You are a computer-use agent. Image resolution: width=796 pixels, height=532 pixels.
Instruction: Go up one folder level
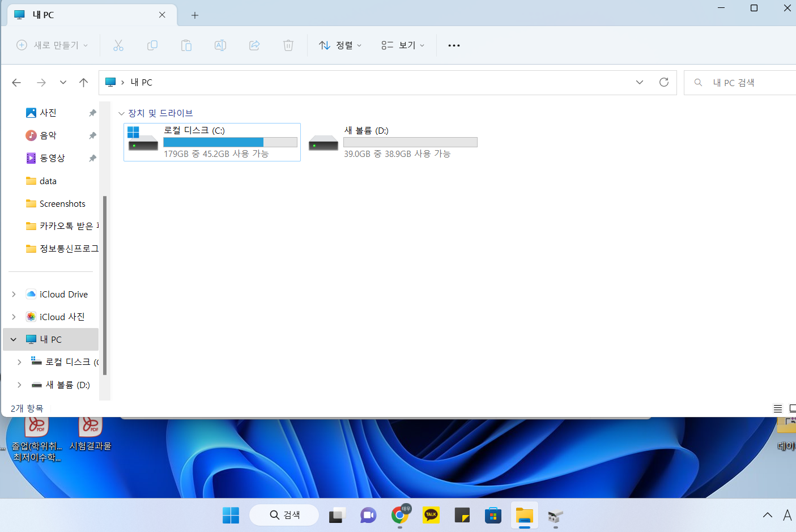click(84, 83)
